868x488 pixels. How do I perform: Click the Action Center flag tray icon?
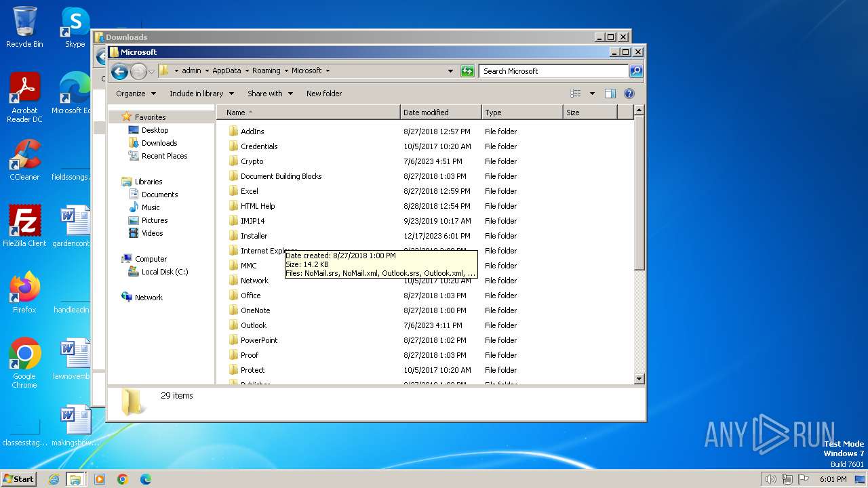pos(804,479)
